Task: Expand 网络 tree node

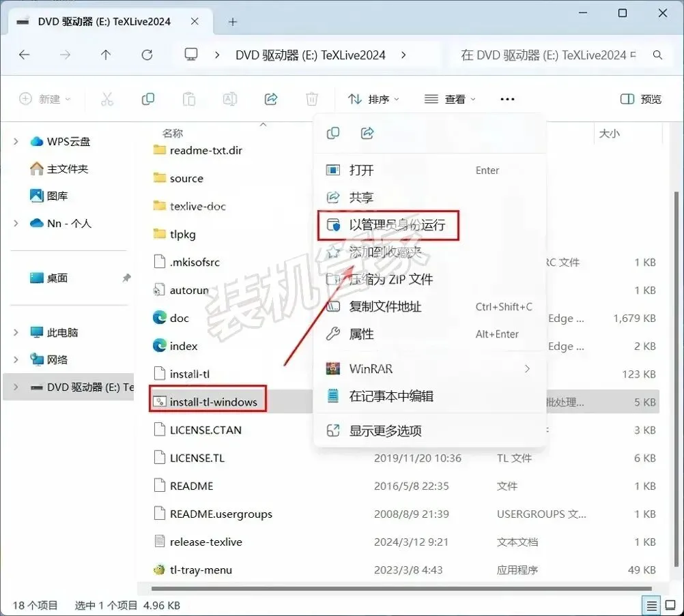Action: pos(16,360)
